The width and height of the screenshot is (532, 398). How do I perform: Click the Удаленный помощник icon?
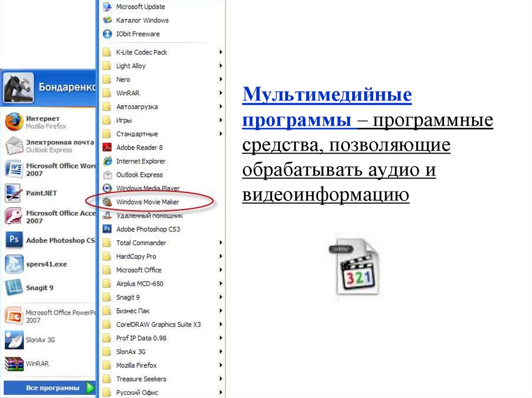[107, 215]
